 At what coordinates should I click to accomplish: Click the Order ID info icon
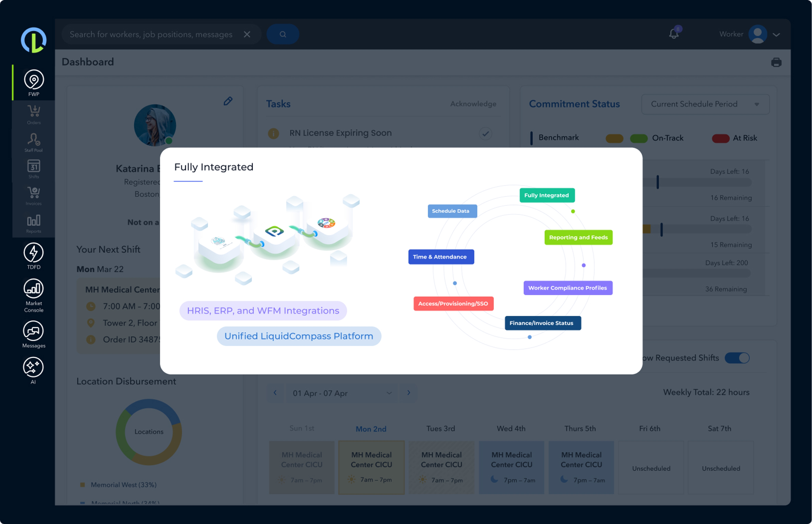tap(91, 339)
